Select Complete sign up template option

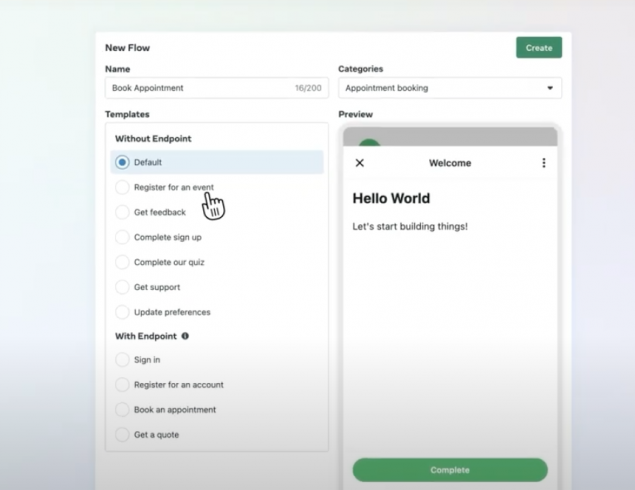click(x=123, y=237)
